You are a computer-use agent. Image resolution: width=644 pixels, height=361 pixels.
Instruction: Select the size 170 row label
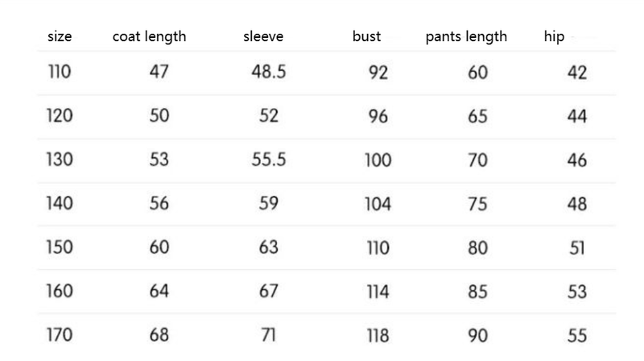point(59,334)
